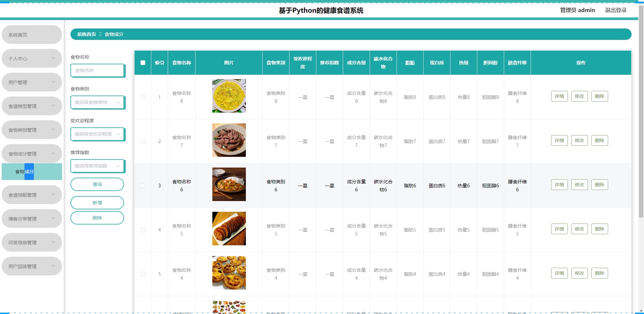Viewport: 644px width, 314px height.
Task: Click 删除 for the 食物名称8 row
Action: (600, 96)
